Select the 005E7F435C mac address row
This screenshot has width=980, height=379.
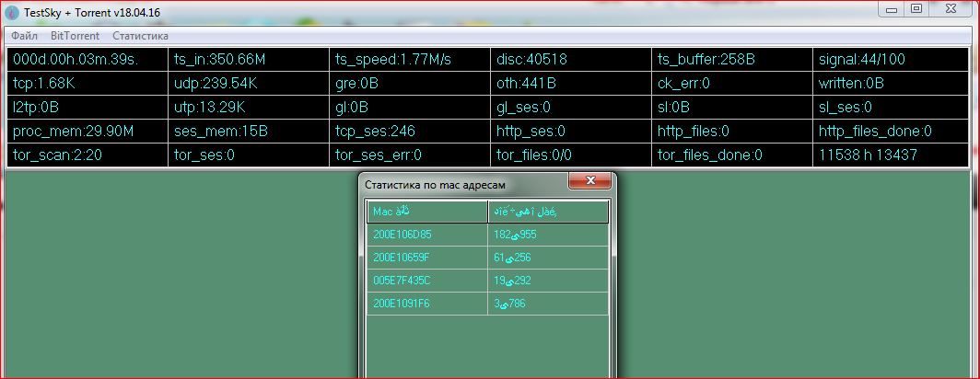pyautogui.click(x=426, y=281)
